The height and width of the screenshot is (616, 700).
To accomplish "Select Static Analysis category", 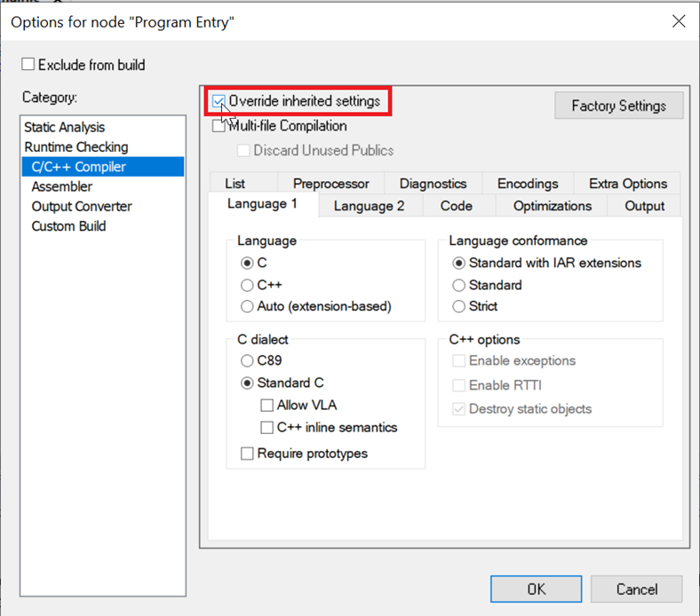I will (64, 128).
